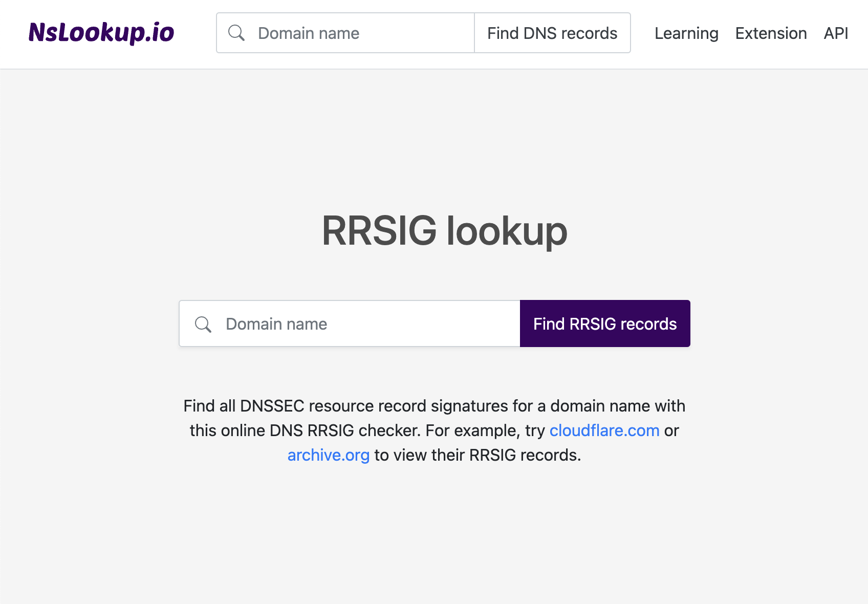Click the header navigation API link
Viewport: 868px width, 604px height.
[835, 33]
